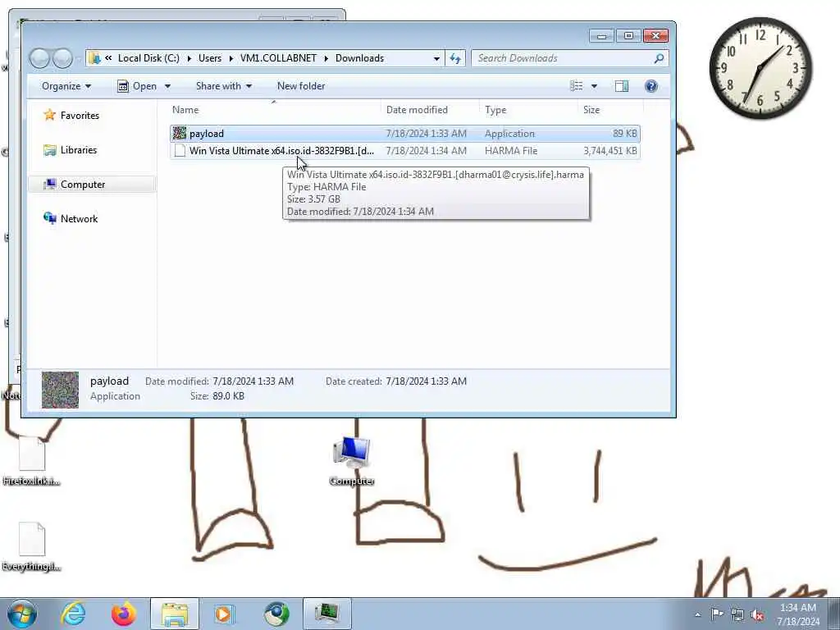Click the Action Center flag tray icon

coord(717,614)
